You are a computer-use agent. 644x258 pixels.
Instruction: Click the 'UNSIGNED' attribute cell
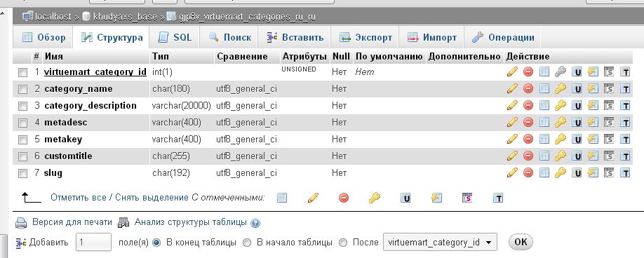coord(299,69)
